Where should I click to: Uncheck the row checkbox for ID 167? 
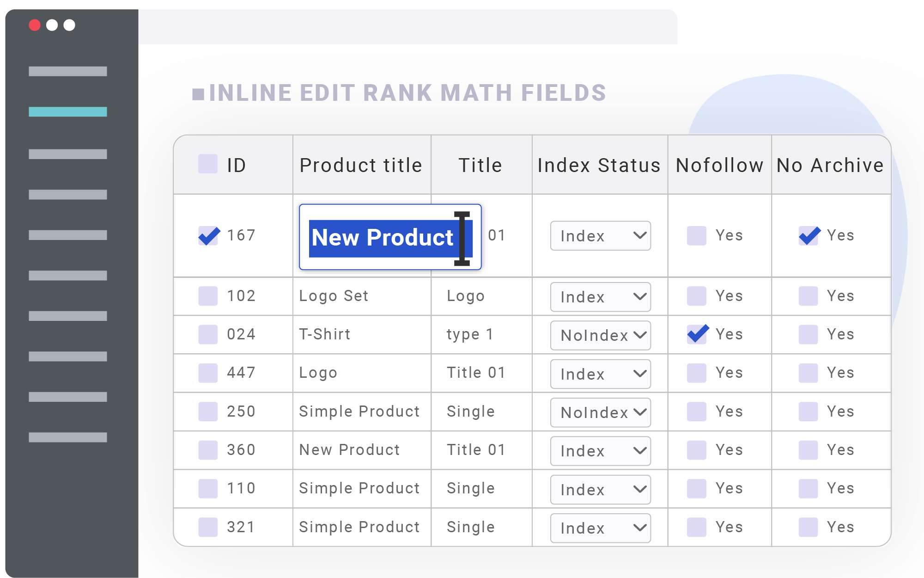click(208, 236)
